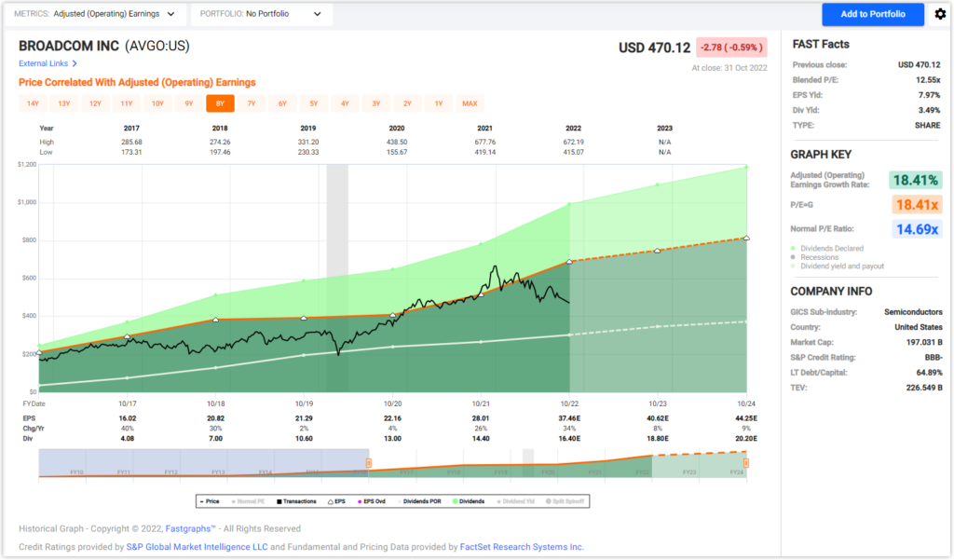Open the Fastgraphs copyright link
This screenshot has height=560, width=954.
pyautogui.click(x=190, y=529)
